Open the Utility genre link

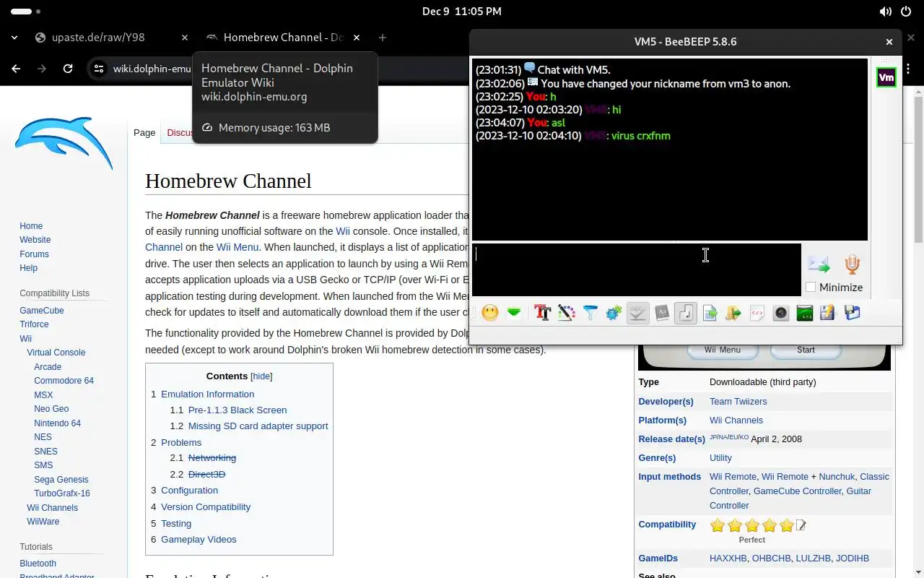pos(720,457)
